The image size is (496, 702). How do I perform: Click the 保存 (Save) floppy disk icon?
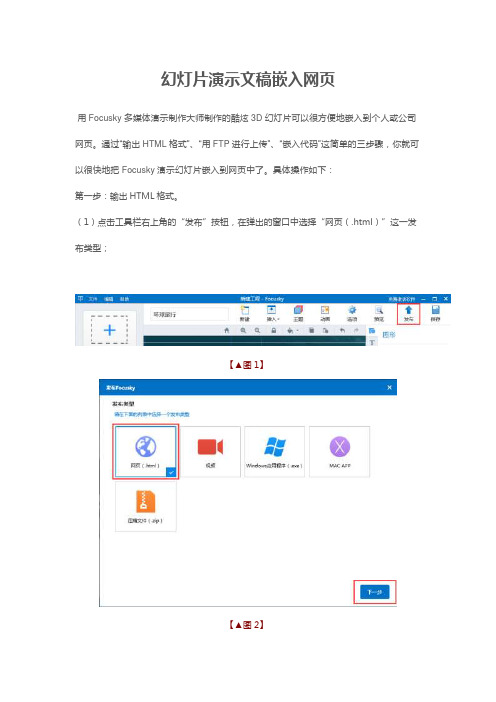coord(435,310)
